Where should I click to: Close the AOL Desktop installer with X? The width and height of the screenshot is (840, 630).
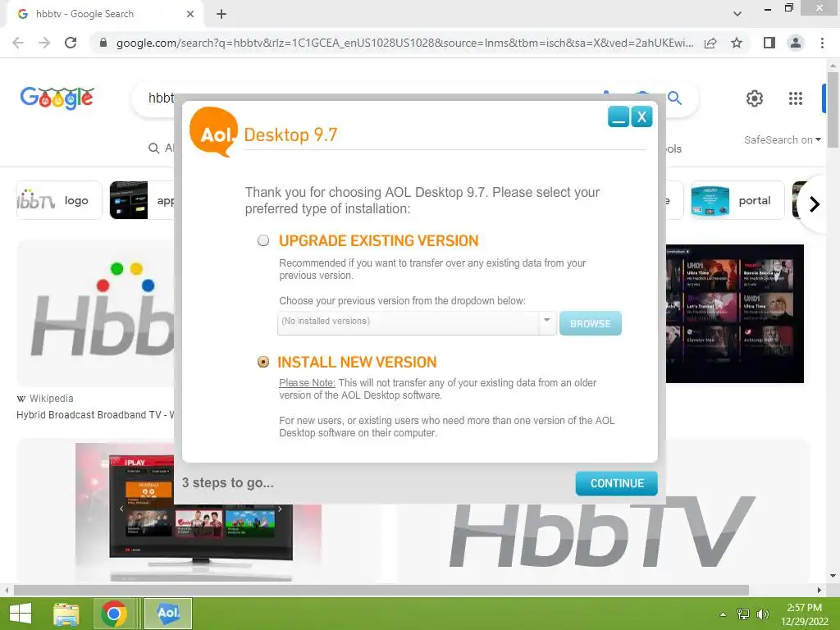(641, 116)
